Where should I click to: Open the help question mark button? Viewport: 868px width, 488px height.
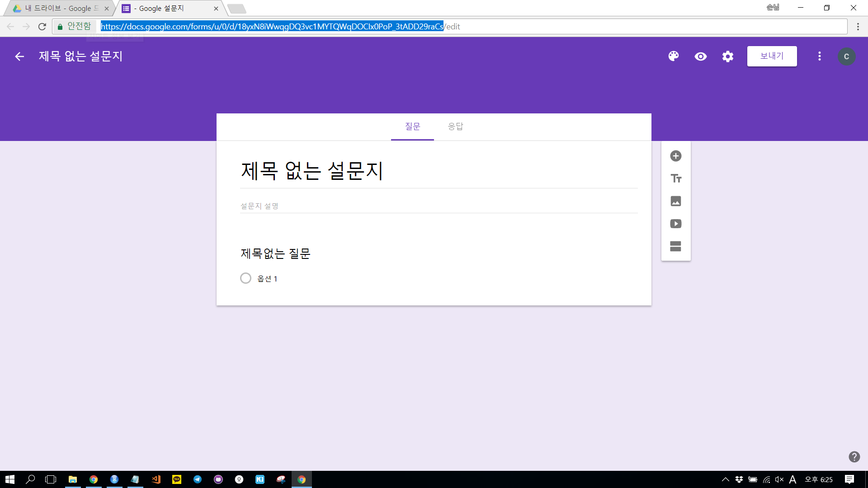pyautogui.click(x=854, y=457)
